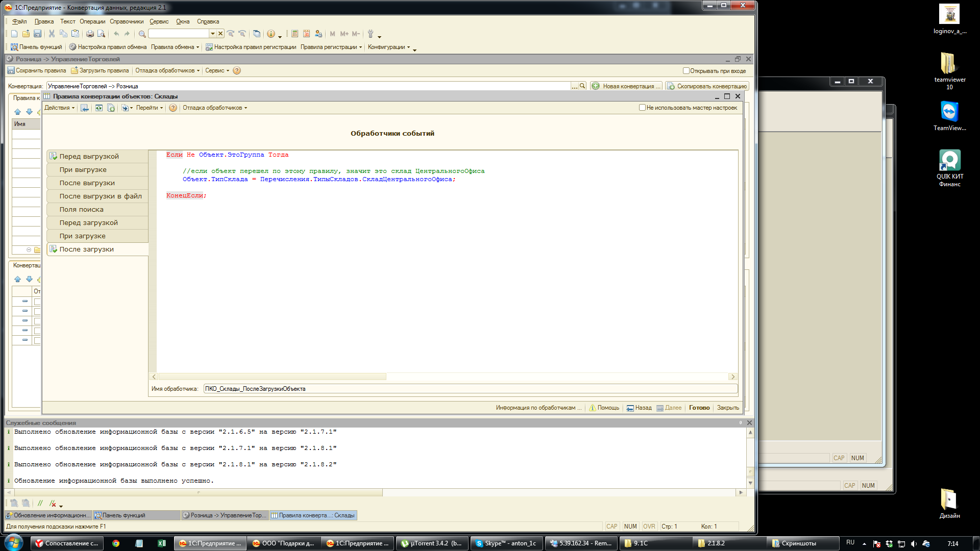Enable Не использовать мастер настроек checkbox
This screenshot has height=551, width=980.
[642, 108]
